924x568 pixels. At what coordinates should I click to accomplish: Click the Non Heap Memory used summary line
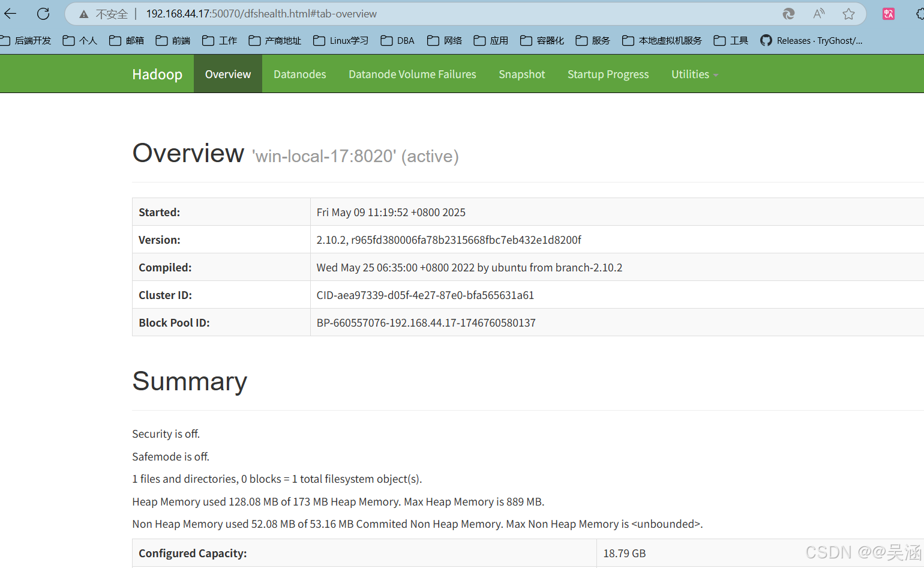click(418, 524)
